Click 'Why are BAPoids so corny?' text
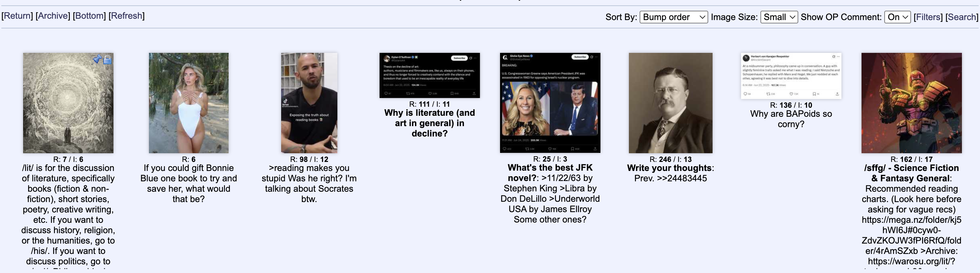This screenshot has width=980, height=273. click(791, 119)
